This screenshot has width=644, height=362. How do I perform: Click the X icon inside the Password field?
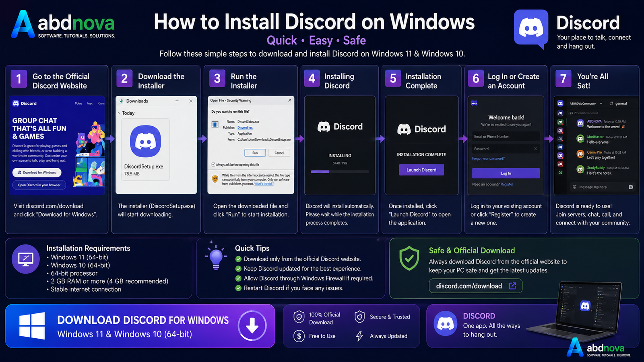[535, 149]
